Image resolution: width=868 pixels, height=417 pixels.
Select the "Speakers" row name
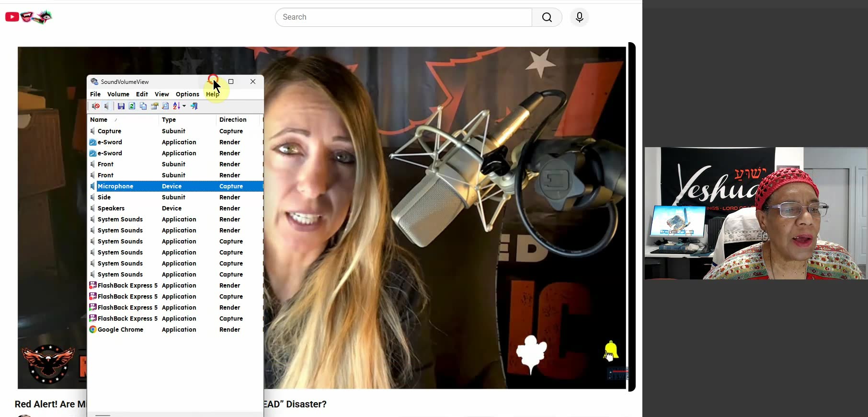pos(111,208)
